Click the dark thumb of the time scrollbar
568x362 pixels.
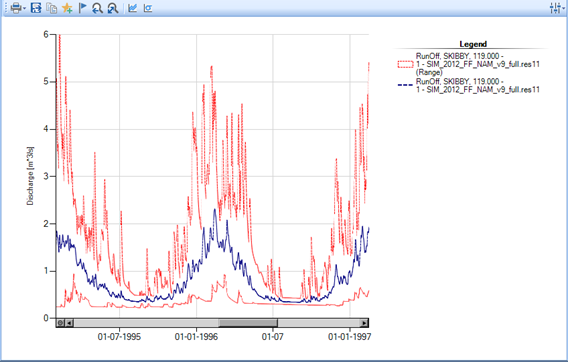(248, 323)
